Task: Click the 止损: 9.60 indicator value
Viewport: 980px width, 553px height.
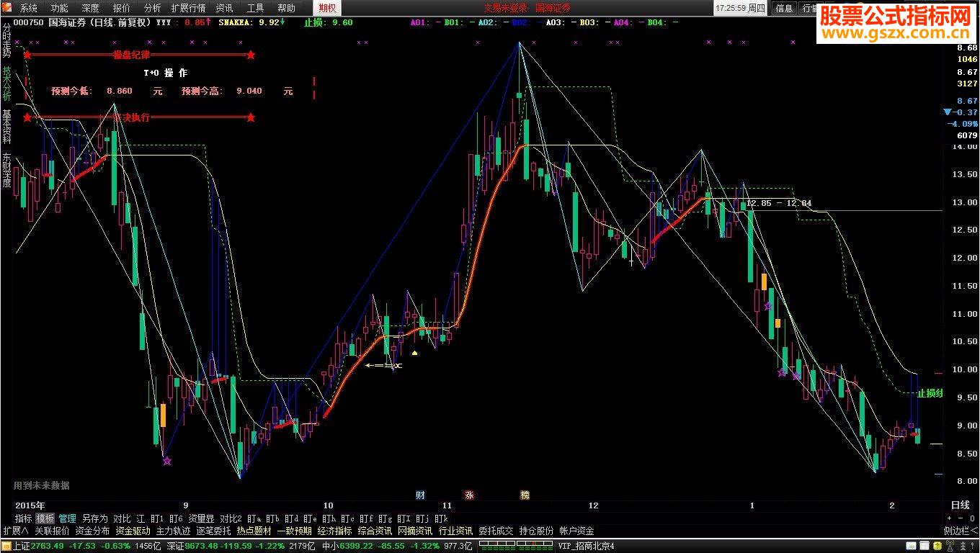Action: 328,22
